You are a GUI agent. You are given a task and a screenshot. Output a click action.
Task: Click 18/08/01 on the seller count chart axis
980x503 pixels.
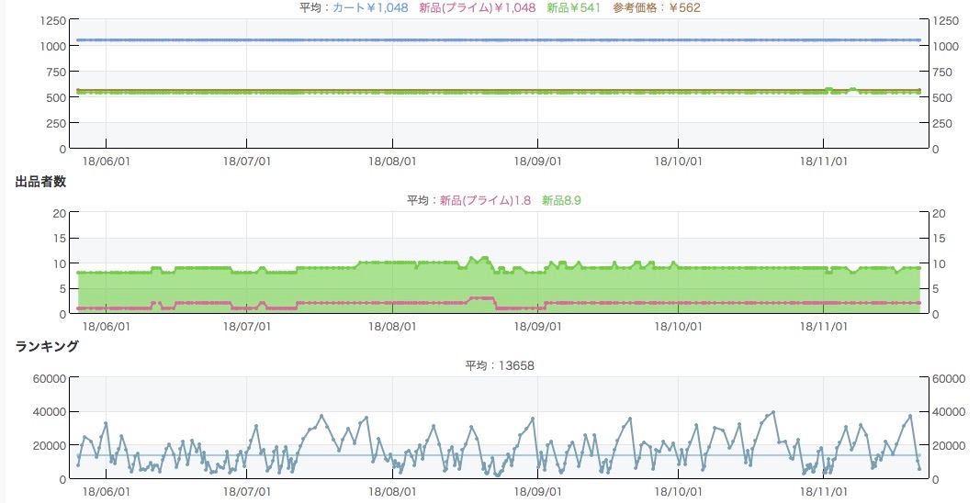(392, 325)
